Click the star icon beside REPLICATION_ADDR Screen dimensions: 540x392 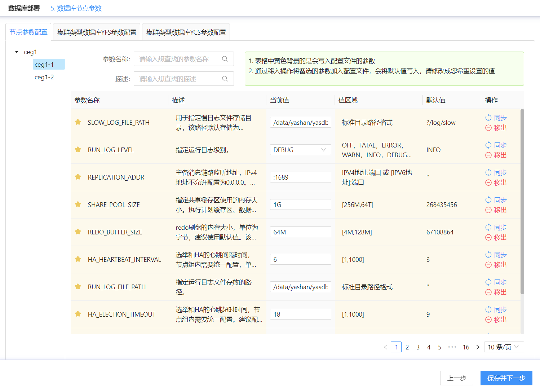click(x=78, y=177)
